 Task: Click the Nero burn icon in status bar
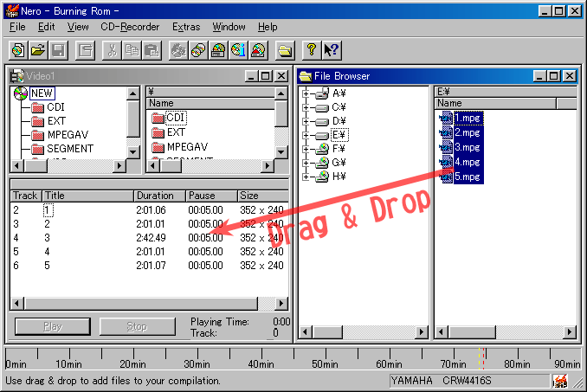(x=560, y=381)
